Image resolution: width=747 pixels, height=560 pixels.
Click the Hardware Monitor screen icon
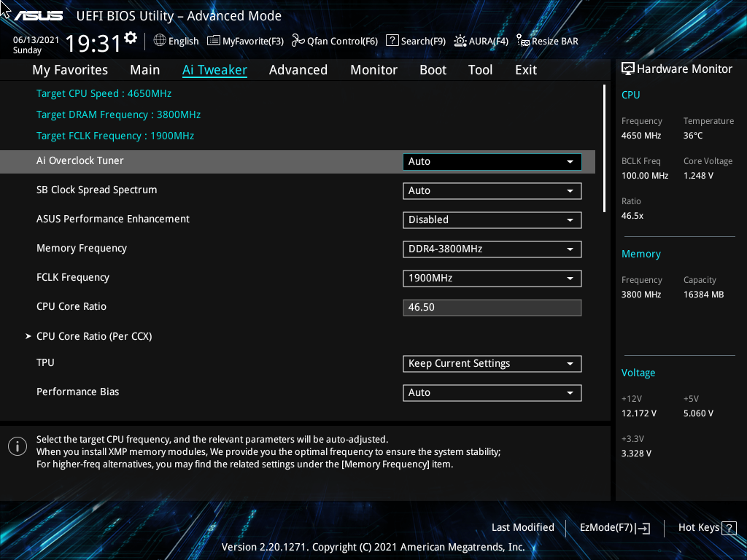(x=628, y=69)
